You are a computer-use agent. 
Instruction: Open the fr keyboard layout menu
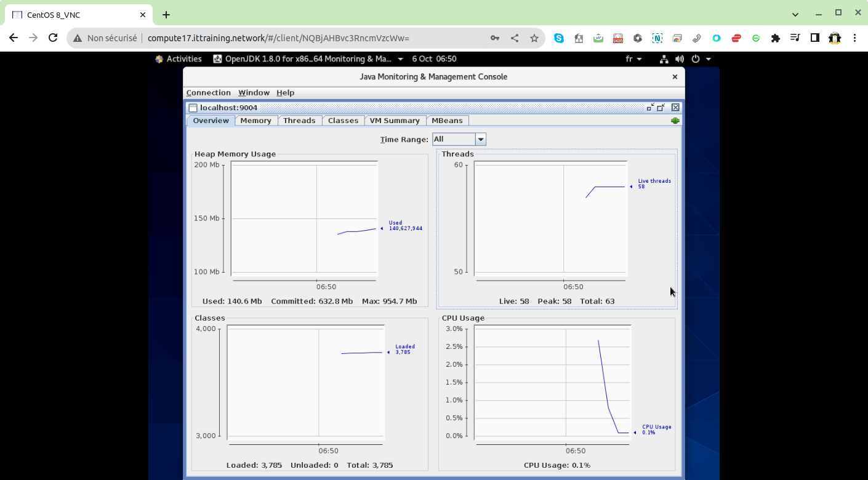click(x=633, y=59)
